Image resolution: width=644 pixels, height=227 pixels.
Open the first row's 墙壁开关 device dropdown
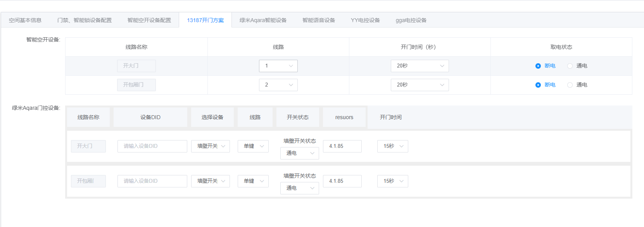[211, 146]
